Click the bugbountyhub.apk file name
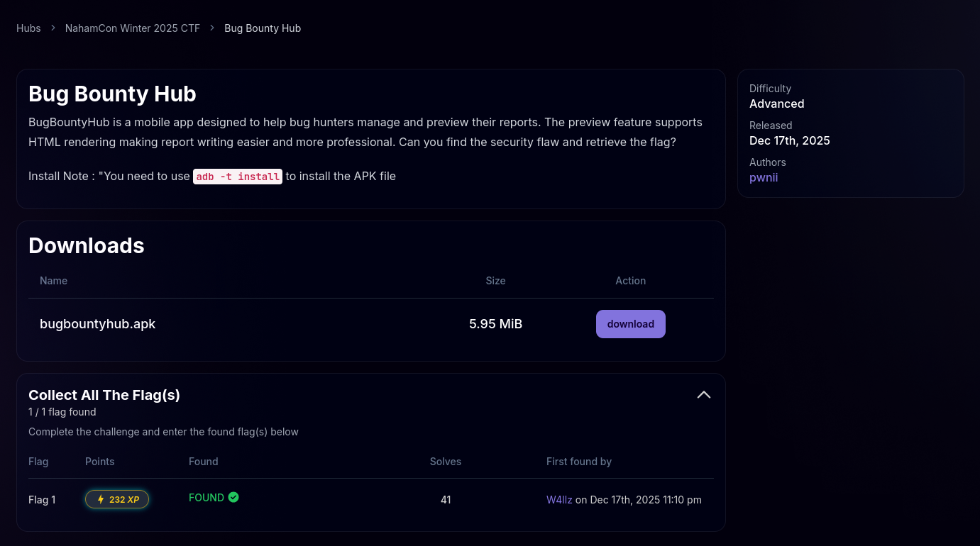Screen dimensions: 980x546 tap(97, 324)
